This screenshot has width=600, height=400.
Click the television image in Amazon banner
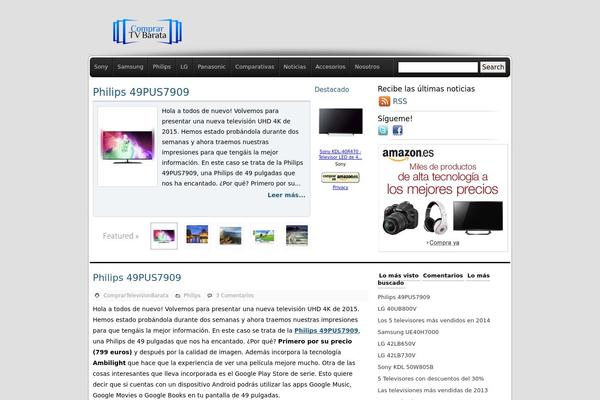click(478, 218)
